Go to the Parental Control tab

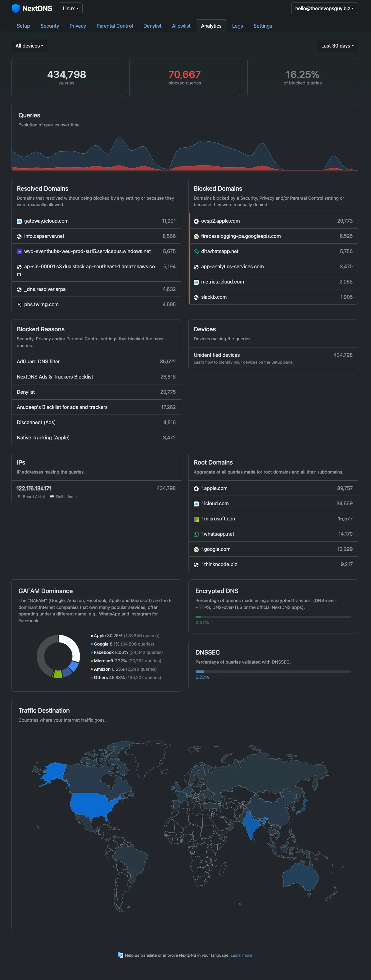tap(115, 26)
